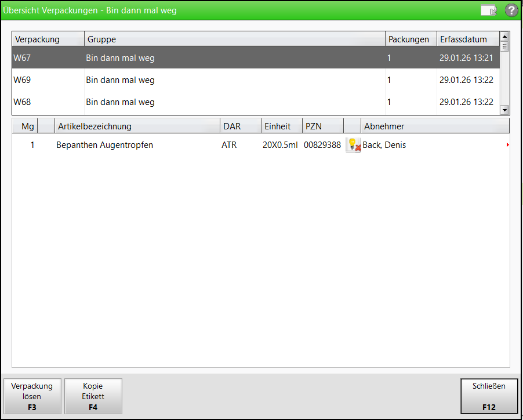Click the window share icon in title bar
This screenshot has height=420, width=523.
tap(489, 10)
